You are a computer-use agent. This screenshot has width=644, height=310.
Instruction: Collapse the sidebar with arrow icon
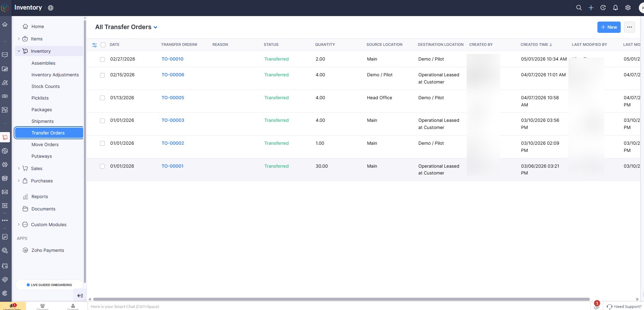tap(80, 296)
